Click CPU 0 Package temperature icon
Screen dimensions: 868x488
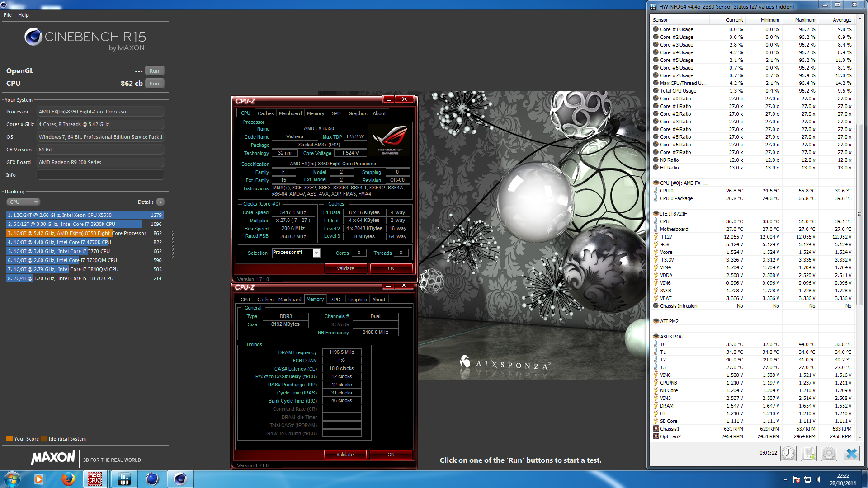pyautogui.click(x=656, y=198)
